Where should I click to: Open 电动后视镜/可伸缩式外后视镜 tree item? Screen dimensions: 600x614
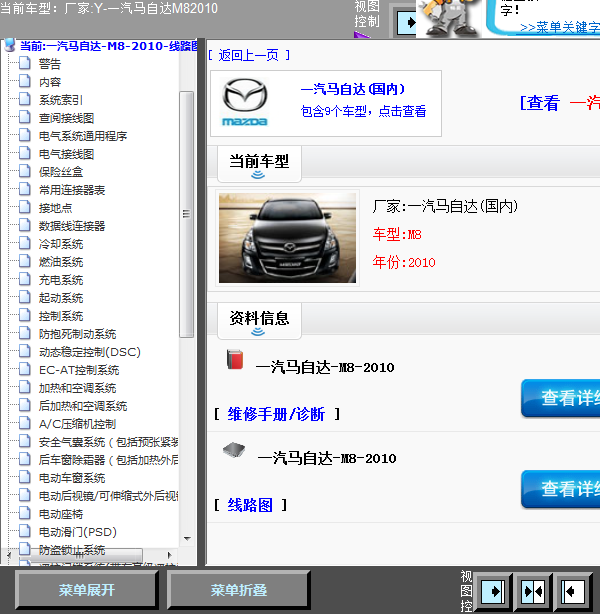(108, 496)
